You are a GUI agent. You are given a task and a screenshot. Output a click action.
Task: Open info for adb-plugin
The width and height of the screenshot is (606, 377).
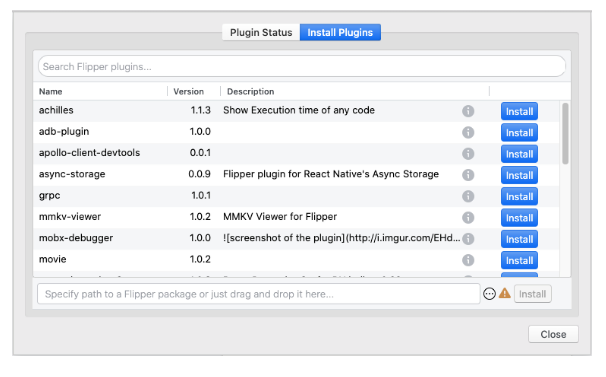468,132
